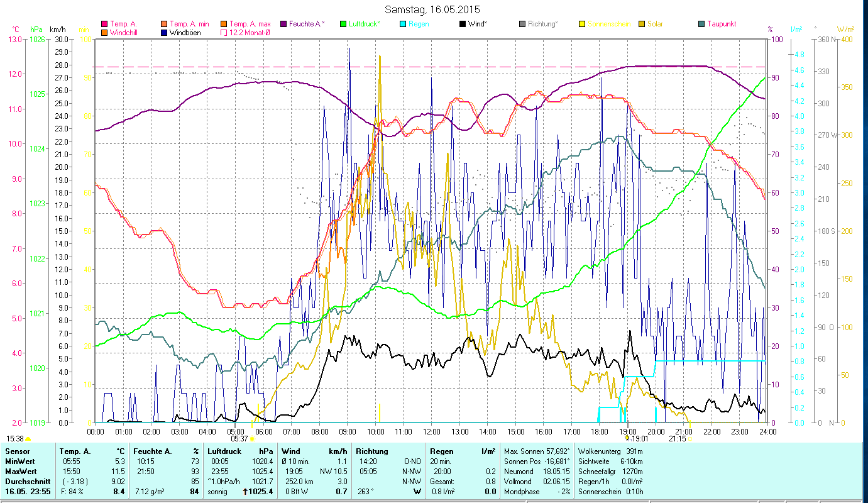868x503 pixels.
Task: Click the '19:01' sunset time label
Action: 639,439
